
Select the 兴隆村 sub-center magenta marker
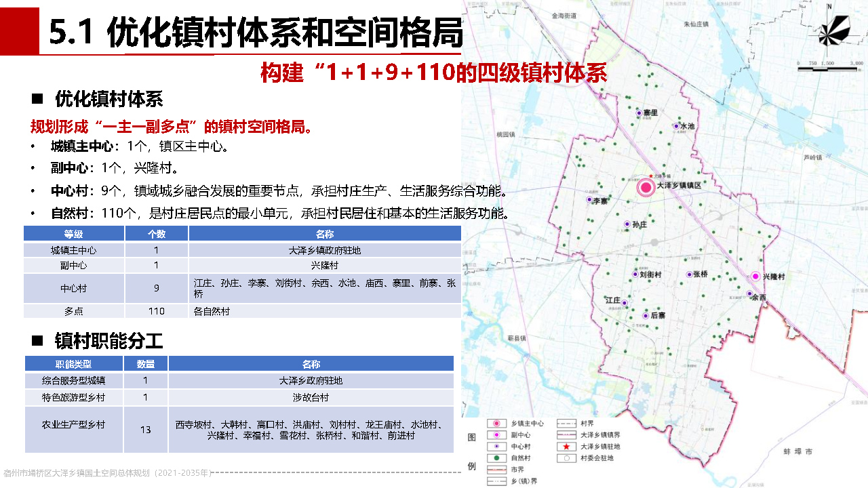[755, 277]
